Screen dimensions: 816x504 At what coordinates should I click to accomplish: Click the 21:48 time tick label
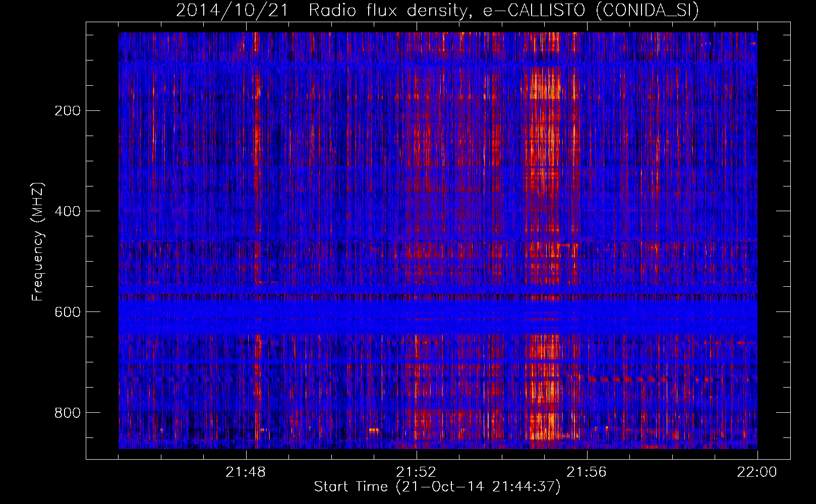click(246, 472)
